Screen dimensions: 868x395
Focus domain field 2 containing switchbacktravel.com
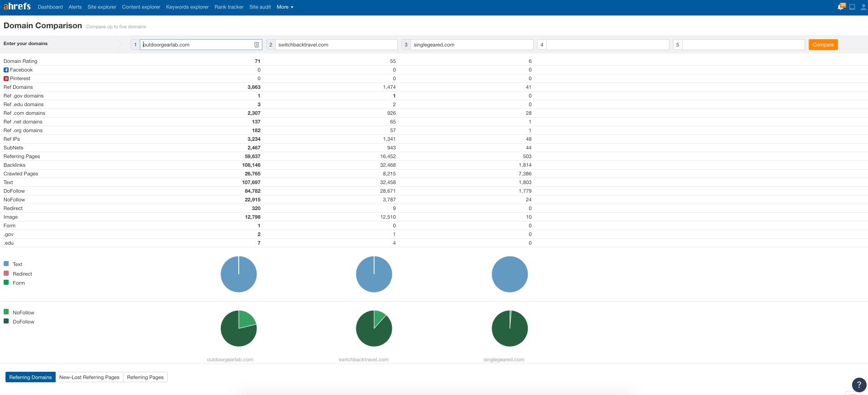pos(336,45)
